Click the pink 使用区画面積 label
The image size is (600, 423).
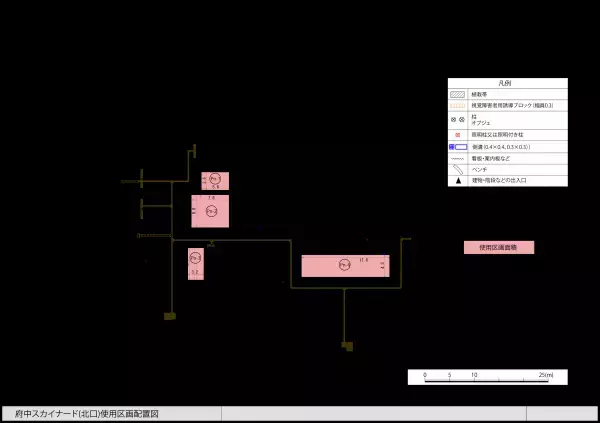pyautogui.click(x=498, y=247)
